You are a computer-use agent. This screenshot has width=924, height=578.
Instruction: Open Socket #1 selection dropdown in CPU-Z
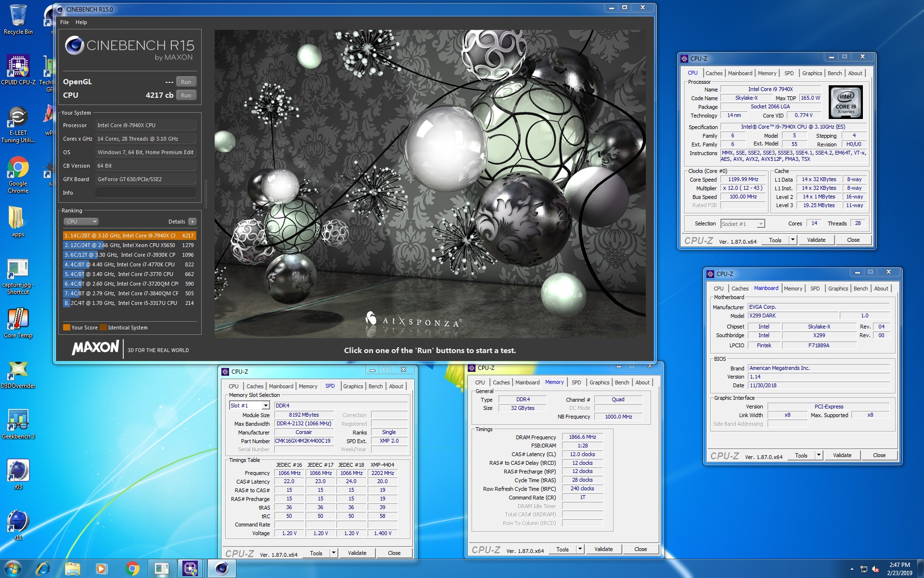point(743,223)
